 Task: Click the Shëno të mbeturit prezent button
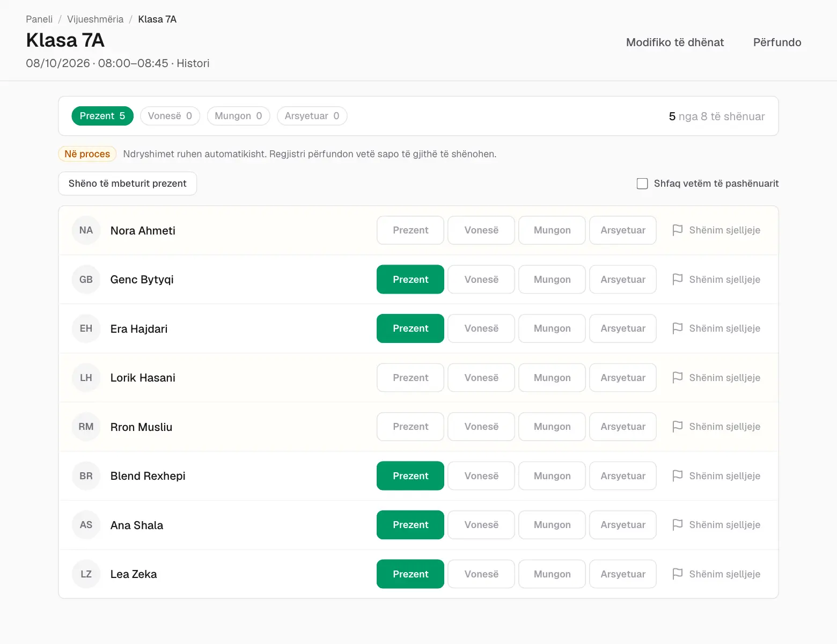[x=128, y=184]
